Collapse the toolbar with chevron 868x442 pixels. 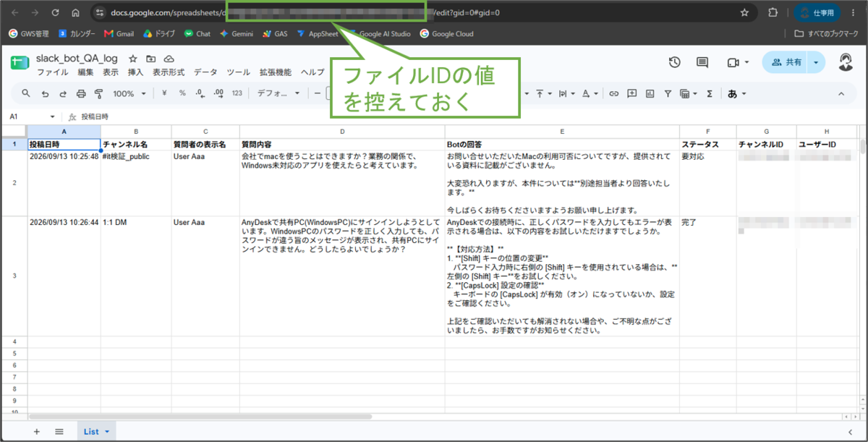pyautogui.click(x=841, y=93)
